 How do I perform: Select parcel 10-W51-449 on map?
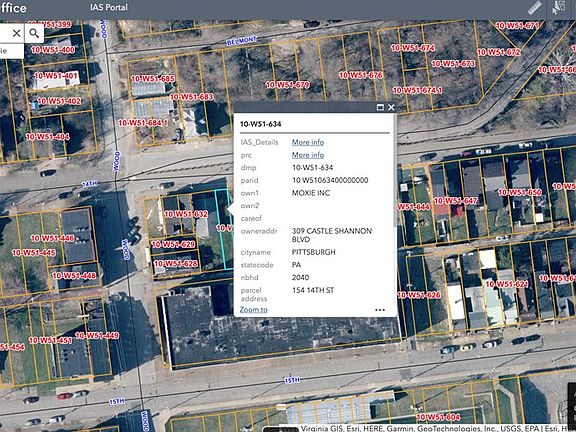point(97,335)
